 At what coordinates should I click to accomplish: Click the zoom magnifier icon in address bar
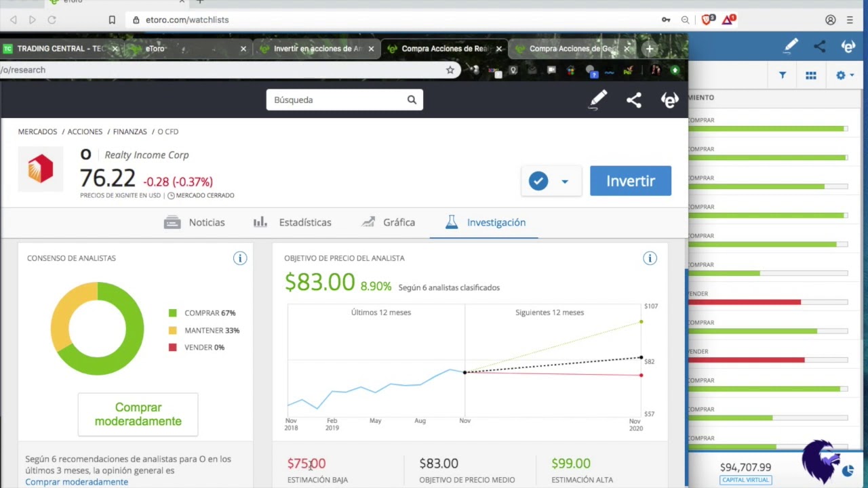(685, 20)
